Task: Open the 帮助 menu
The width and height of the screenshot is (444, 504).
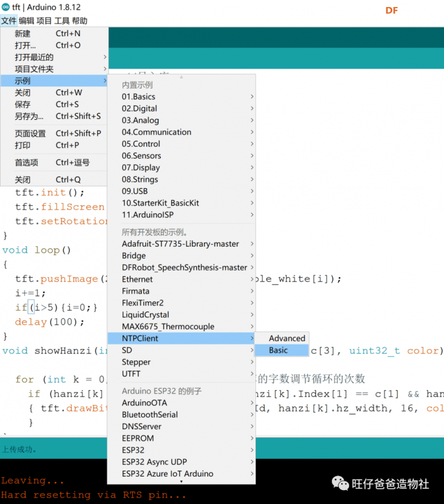Action: point(79,21)
